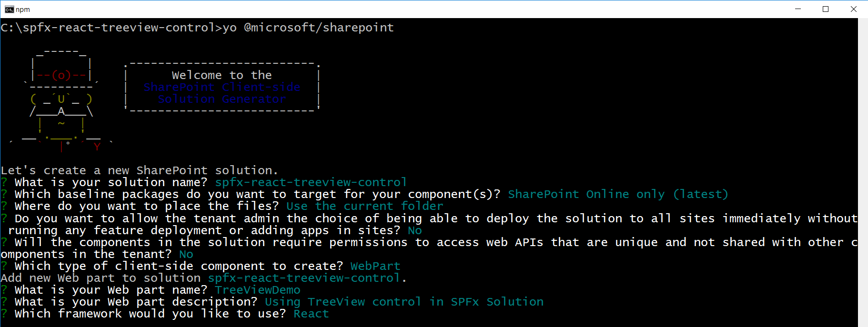
Task: Click the 'Solution Generator' banner text
Action: point(222,99)
